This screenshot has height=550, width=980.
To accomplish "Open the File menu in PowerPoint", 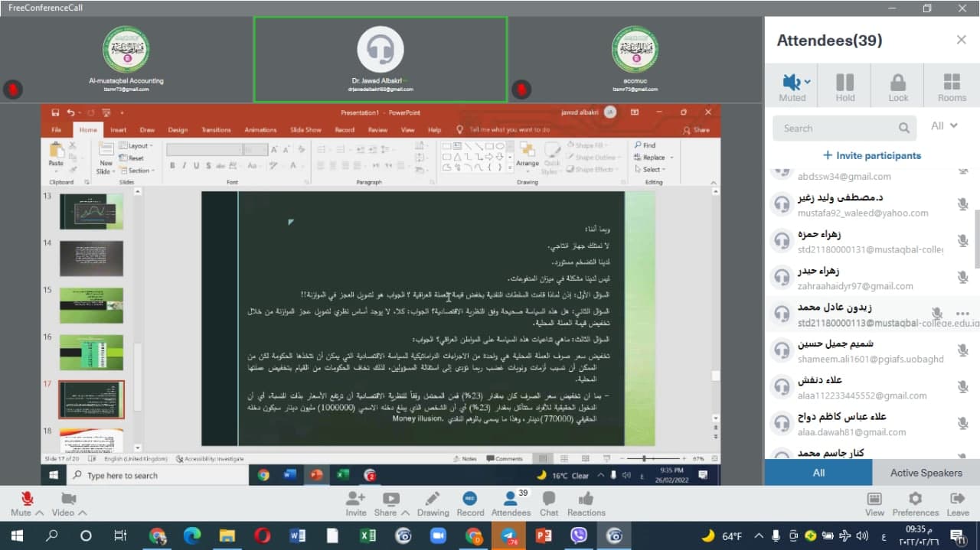I will click(x=57, y=130).
